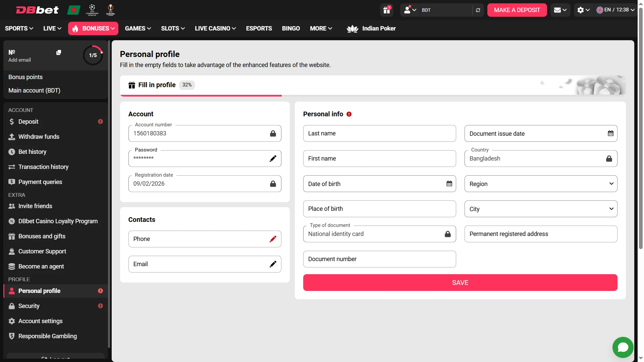Click the Document number input field
644x362 pixels.
pyautogui.click(x=379, y=259)
